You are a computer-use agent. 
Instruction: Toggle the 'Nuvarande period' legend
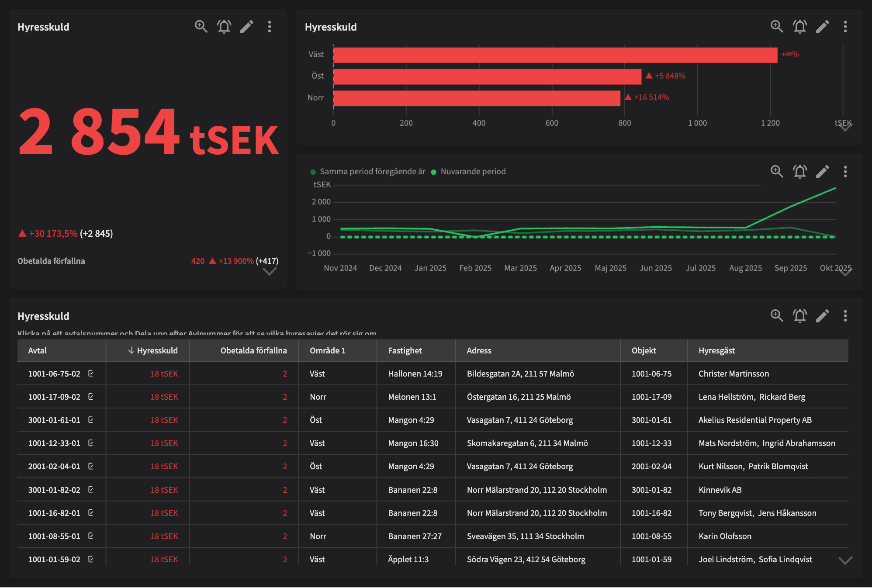[x=471, y=171]
